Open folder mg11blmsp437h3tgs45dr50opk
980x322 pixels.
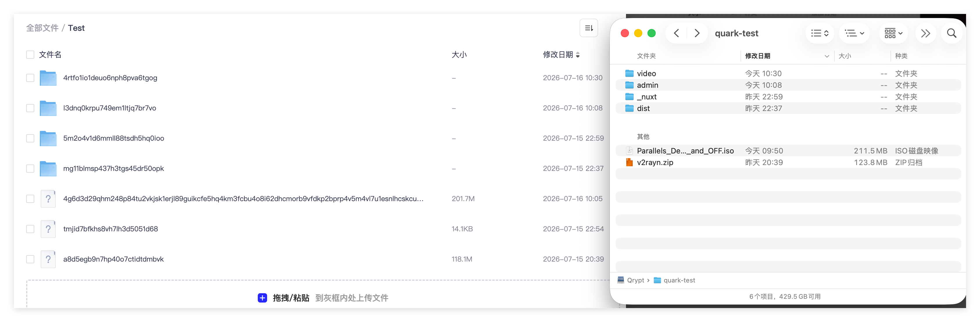[x=113, y=169]
